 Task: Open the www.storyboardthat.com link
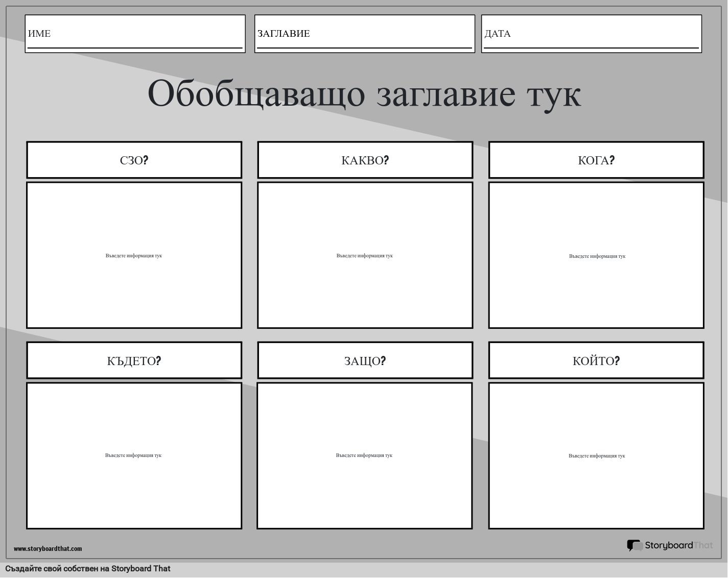[x=48, y=549]
